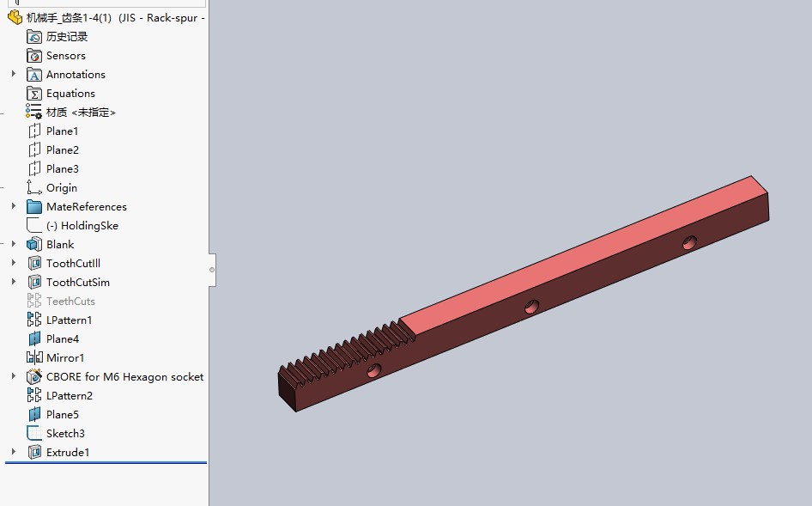Select the Annotations icon
Viewport: 812px width, 506px height.
(x=34, y=75)
